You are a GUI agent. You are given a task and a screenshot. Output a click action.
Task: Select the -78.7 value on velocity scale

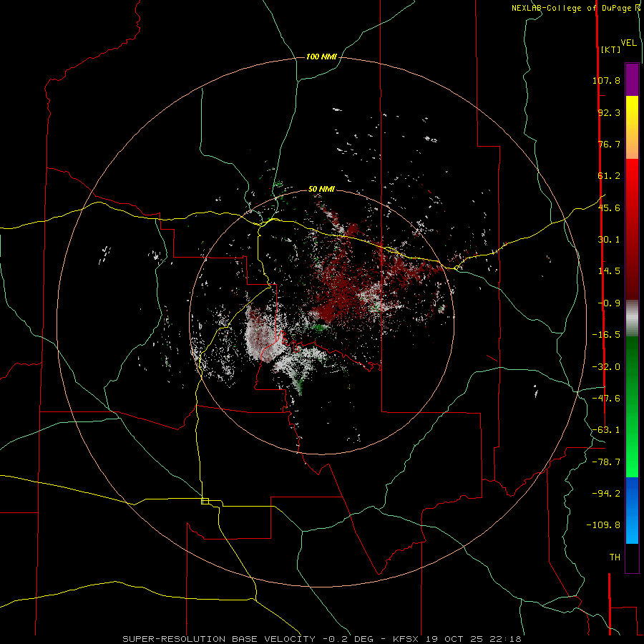(606, 462)
